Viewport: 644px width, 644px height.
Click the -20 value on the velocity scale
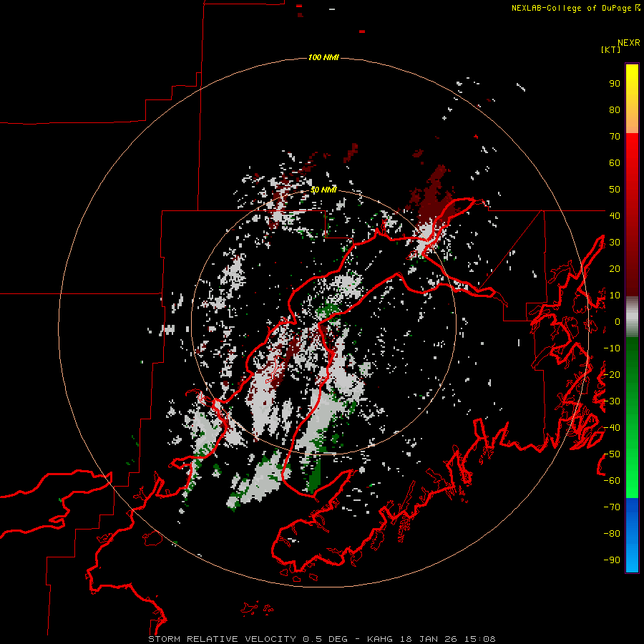click(612, 374)
